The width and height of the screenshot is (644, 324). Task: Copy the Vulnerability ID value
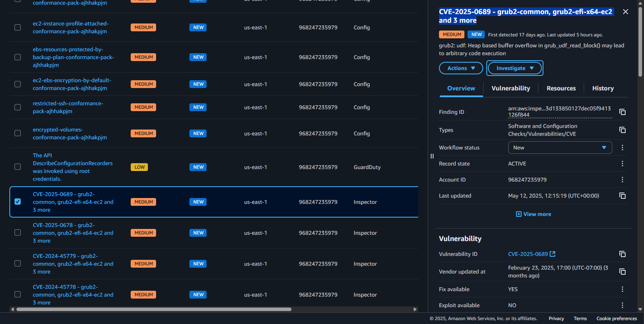(x=622, y=254)
